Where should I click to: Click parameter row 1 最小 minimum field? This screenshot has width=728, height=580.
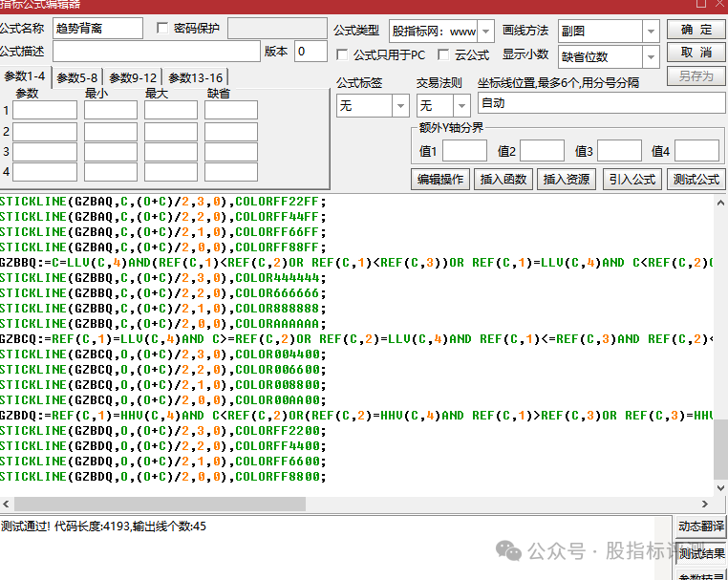point(111,111)
